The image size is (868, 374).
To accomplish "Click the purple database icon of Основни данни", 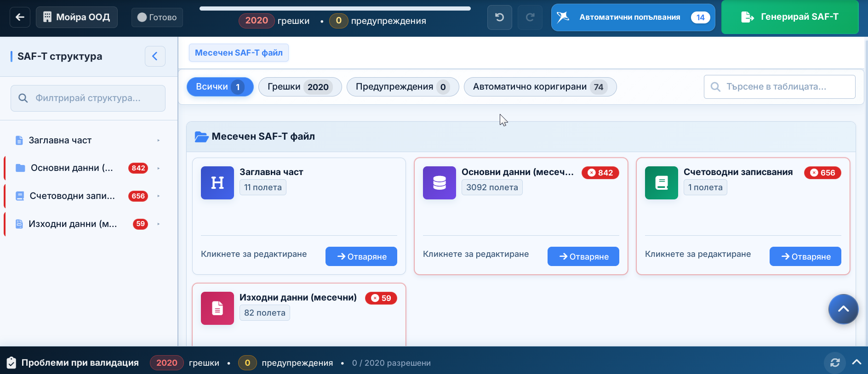I will [440, 183].
